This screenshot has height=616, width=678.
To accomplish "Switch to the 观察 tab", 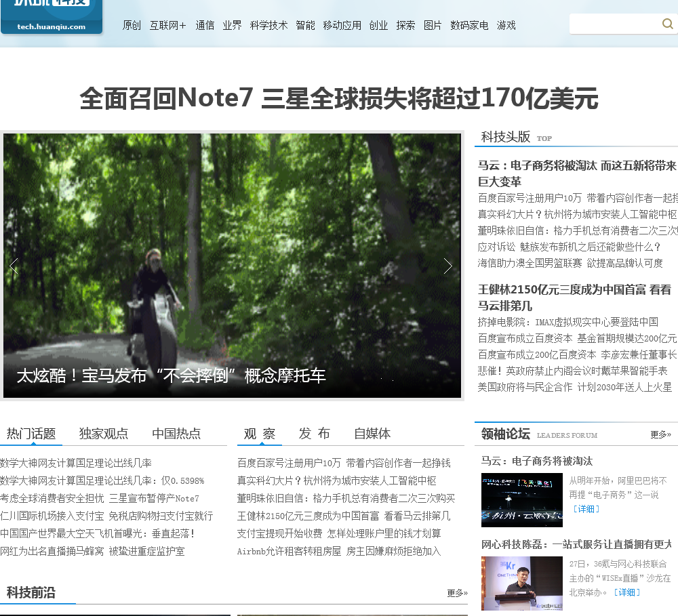I will click(x=260, y=433).
